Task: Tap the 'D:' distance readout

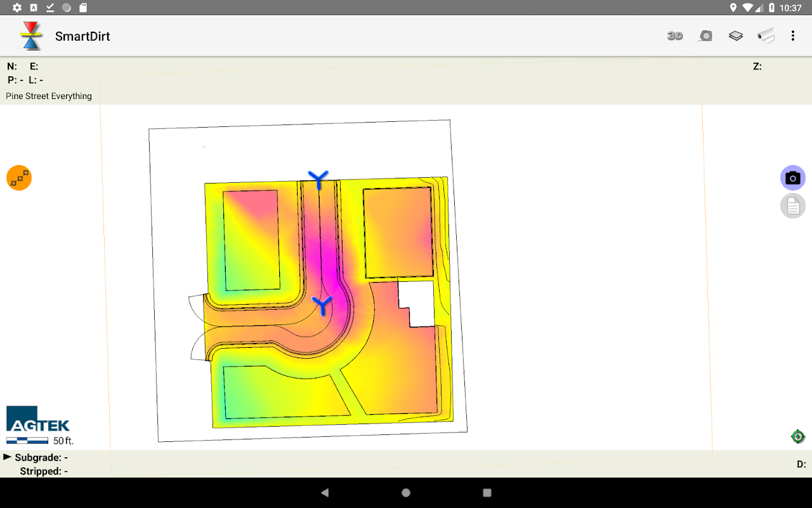Action: pyautogui.click(x=801, y=464)
